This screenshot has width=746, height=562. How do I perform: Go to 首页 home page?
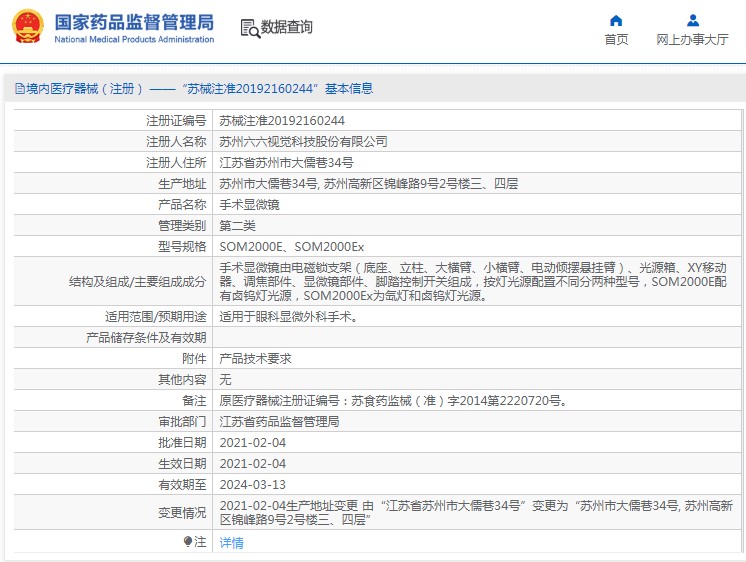click(616, 39)
